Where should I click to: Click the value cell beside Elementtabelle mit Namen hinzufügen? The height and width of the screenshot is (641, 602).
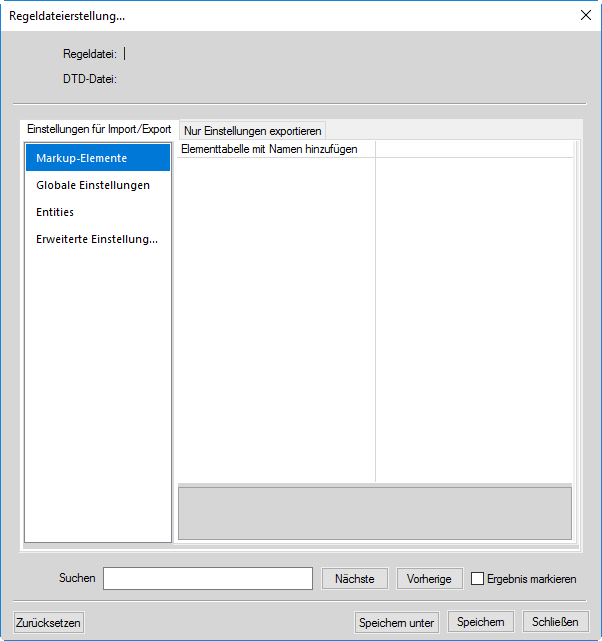pyautogui.click(x=474, y=149)
